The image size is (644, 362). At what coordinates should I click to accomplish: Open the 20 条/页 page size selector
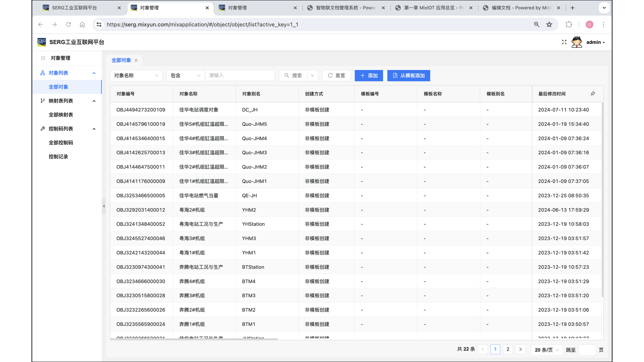pos(547,350)
